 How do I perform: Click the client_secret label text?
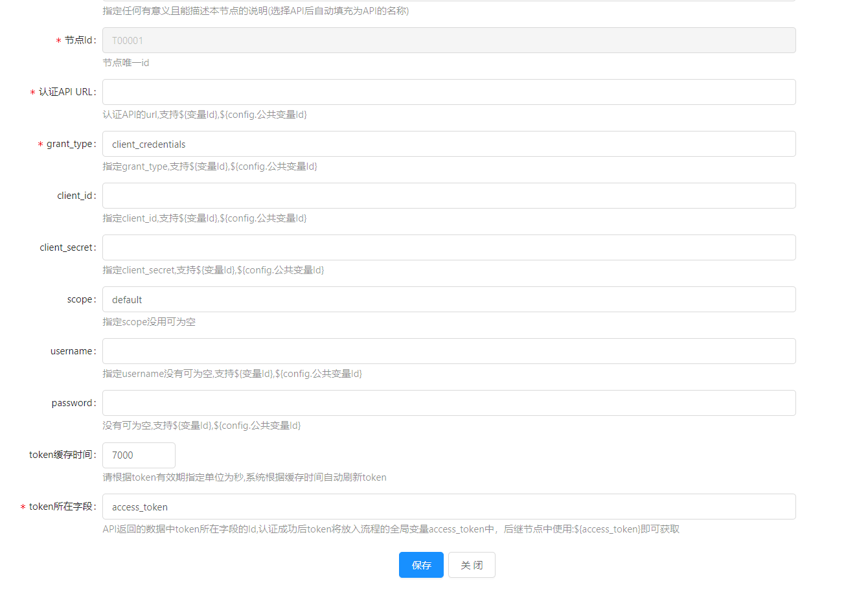[x=67, y=247]
